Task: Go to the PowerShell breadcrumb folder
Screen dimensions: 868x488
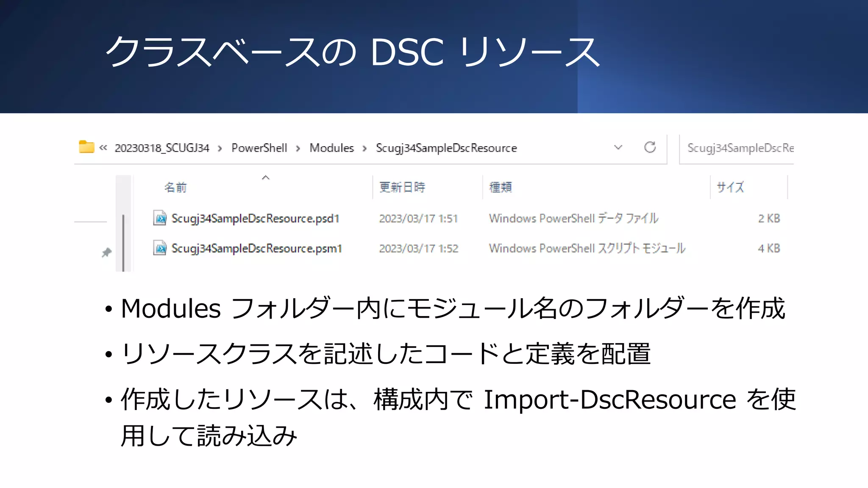Action: tap(259, 148)
